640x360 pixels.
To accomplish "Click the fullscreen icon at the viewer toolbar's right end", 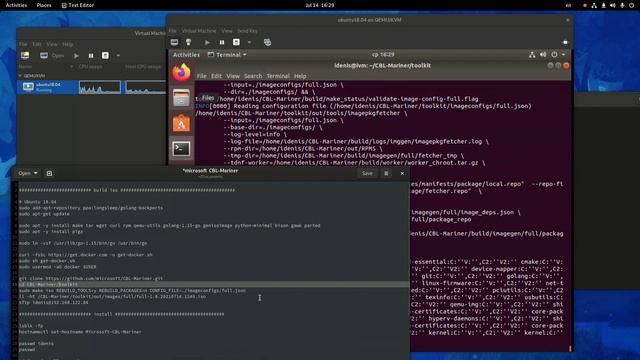I will pos(565,42).
